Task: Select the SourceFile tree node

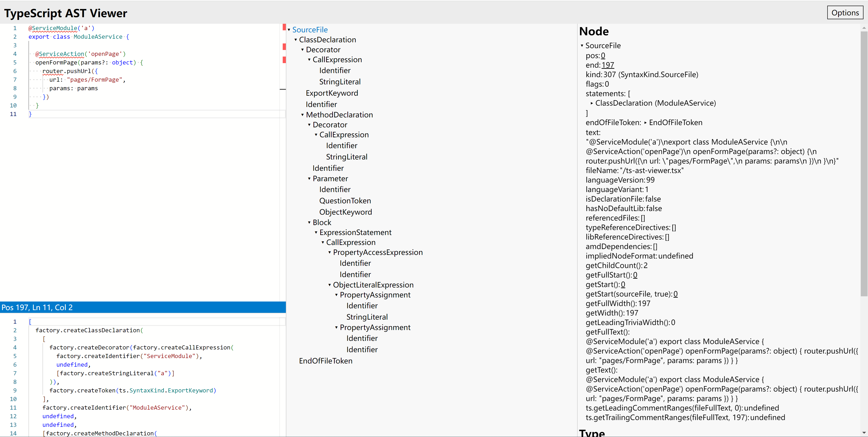Action: [x=310, y=30]
